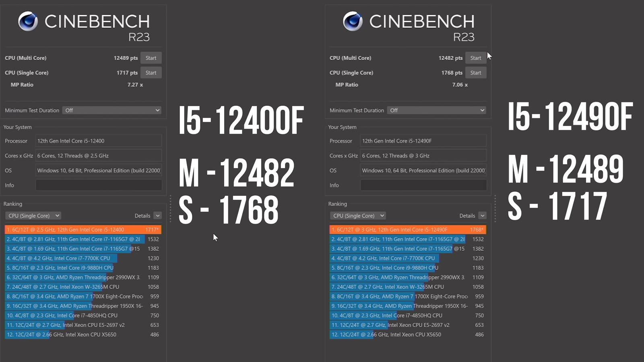Select Ryzen 7 1700X row in left ranking
The height and width of the screenshot is (362, 644).
pyautogui.click(x=83, y=296)
